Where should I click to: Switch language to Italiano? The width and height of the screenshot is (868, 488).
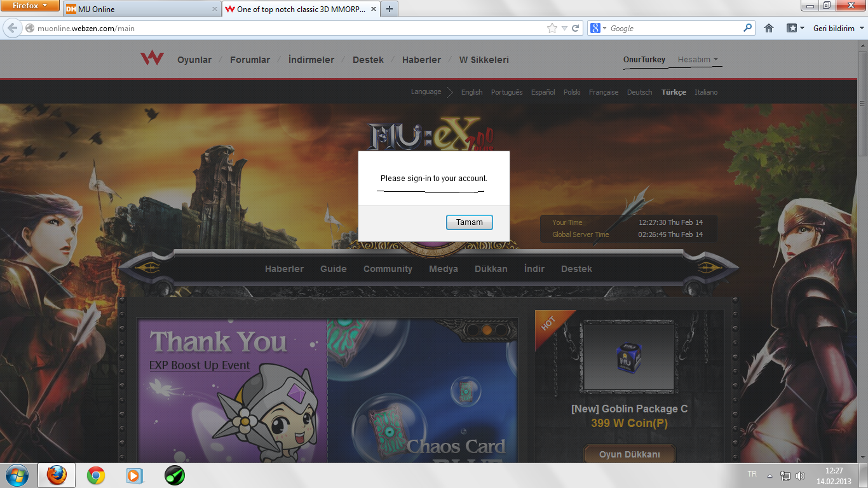point(706,92)
